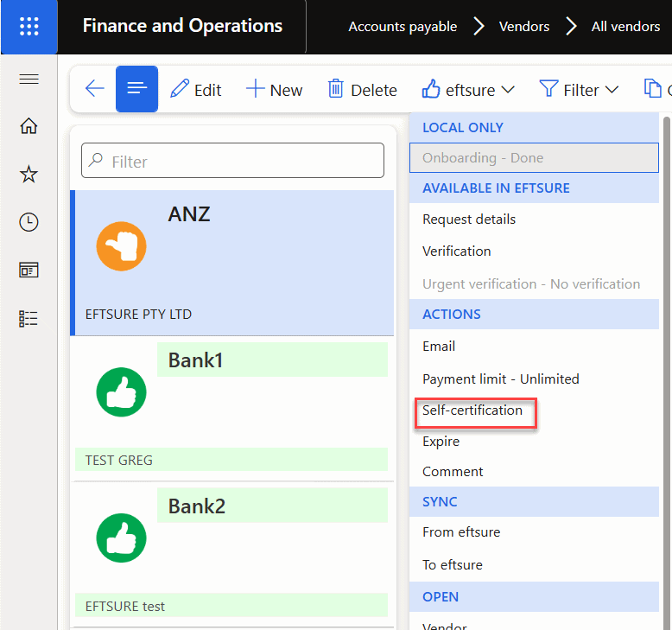Choose Expire action

pyautogui.click(x=534, y=442)
